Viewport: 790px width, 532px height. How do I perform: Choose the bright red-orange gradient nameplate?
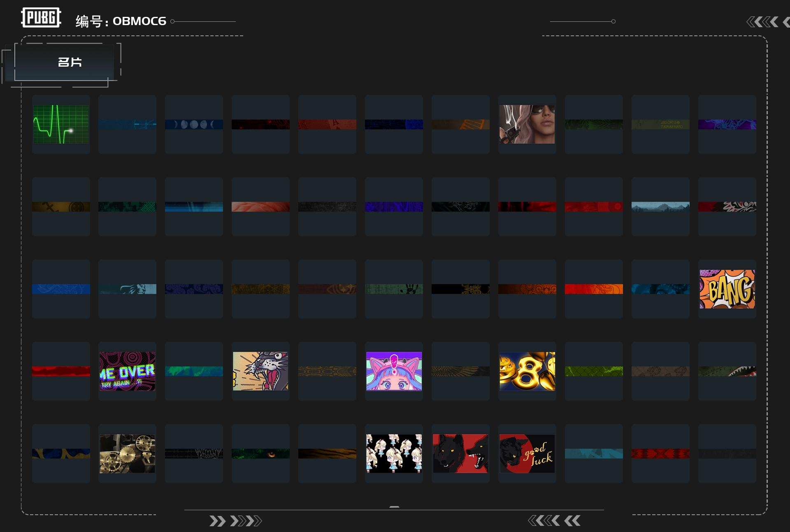click(594, 289)
